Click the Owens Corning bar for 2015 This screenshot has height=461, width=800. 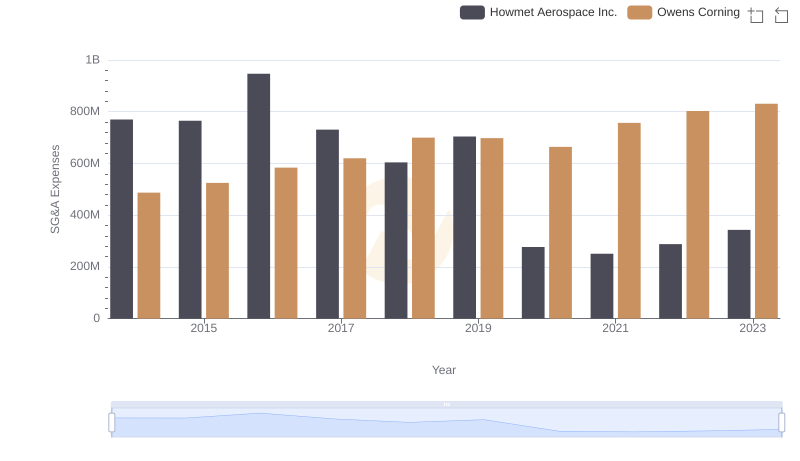pyautogui.click(x=217, y=251)
